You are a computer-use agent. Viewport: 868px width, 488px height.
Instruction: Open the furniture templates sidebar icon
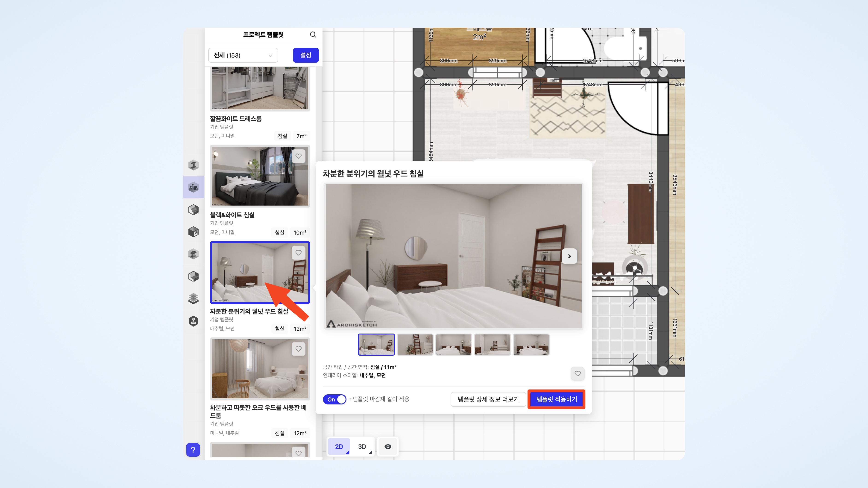[x=194, y=187]
